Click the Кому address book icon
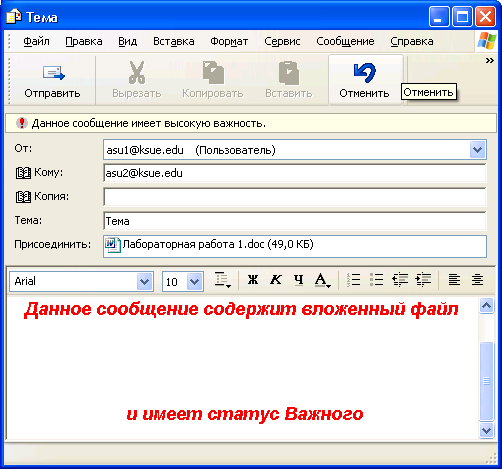The height and width of the screenshot is (469, 502). click(23, 173)
